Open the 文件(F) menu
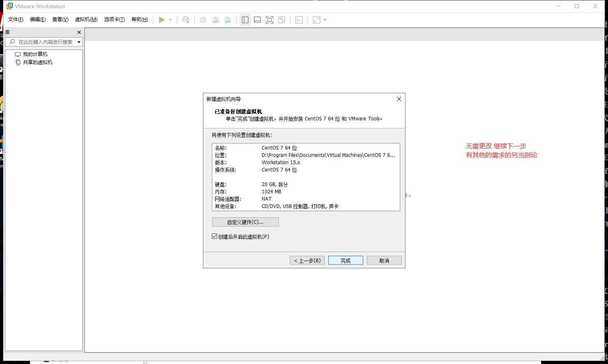Screen dimensions: 608x364 16,19
